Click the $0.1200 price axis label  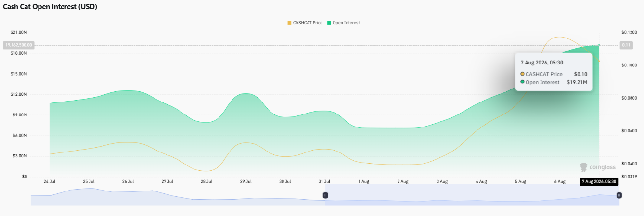pyautogui.click(x=629, y=32)
